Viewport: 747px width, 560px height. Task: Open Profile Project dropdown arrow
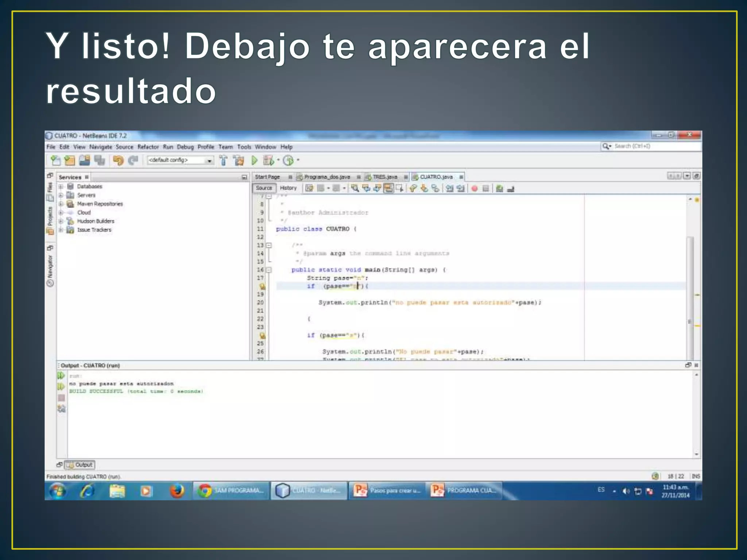pos(298,160)
